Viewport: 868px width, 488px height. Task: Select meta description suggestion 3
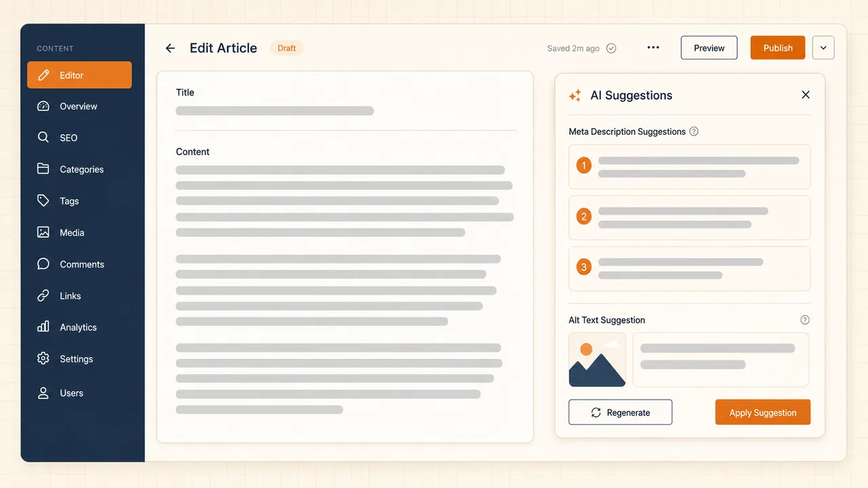(x=690, y=268)
